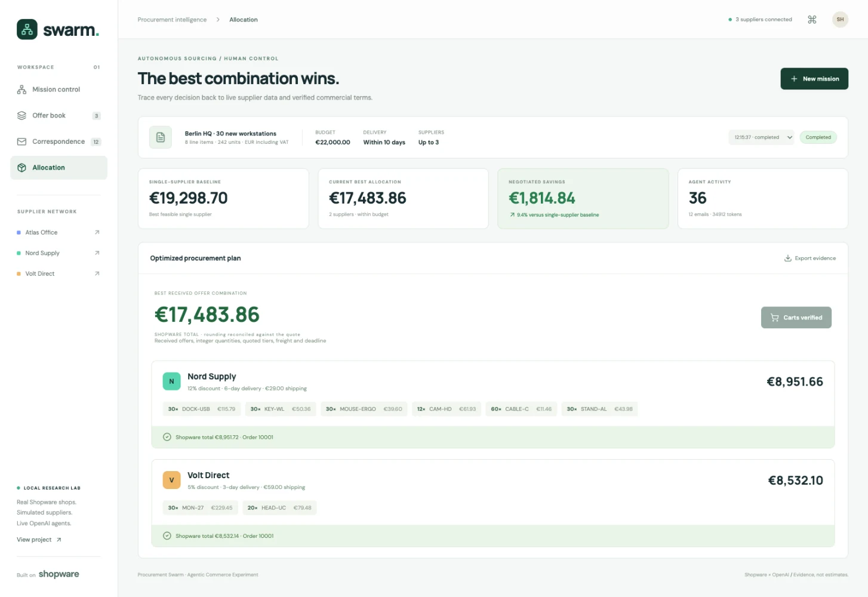Open Atlas Office external link arrow
The width and height of the screenshot is (868, 597).
point(97,232)
